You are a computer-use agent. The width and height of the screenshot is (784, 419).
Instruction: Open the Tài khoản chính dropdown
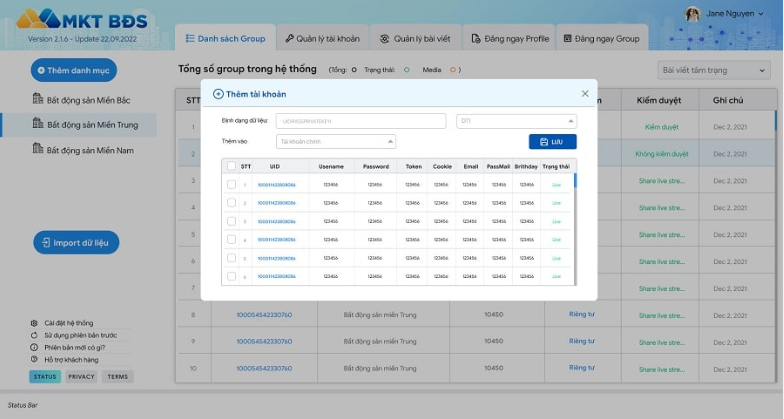(336, 142)
